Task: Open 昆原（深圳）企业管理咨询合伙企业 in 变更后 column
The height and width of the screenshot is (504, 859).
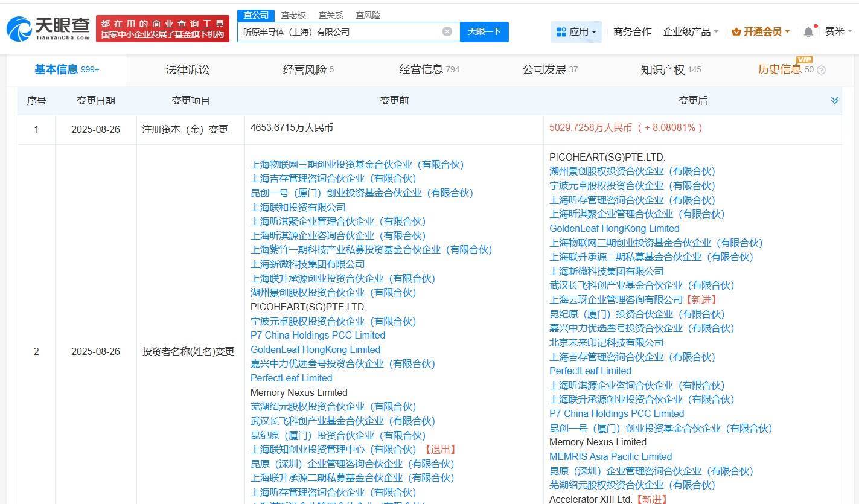Action: click(651, 471)
